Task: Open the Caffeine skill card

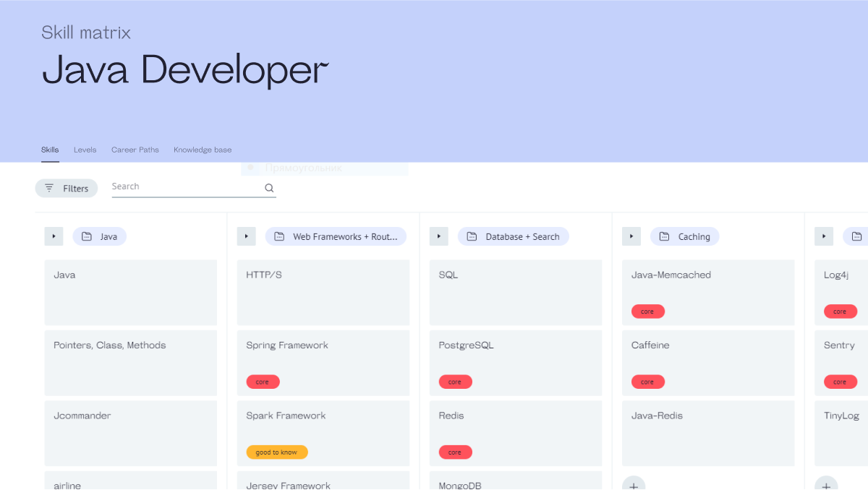Action: click(x=708, y=363)
